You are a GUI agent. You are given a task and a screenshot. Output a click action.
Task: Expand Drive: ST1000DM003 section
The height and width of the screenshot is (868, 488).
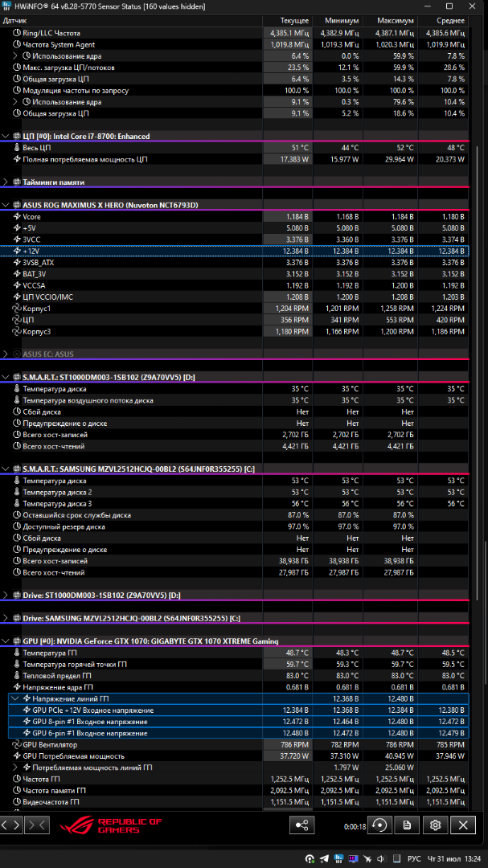5,595
